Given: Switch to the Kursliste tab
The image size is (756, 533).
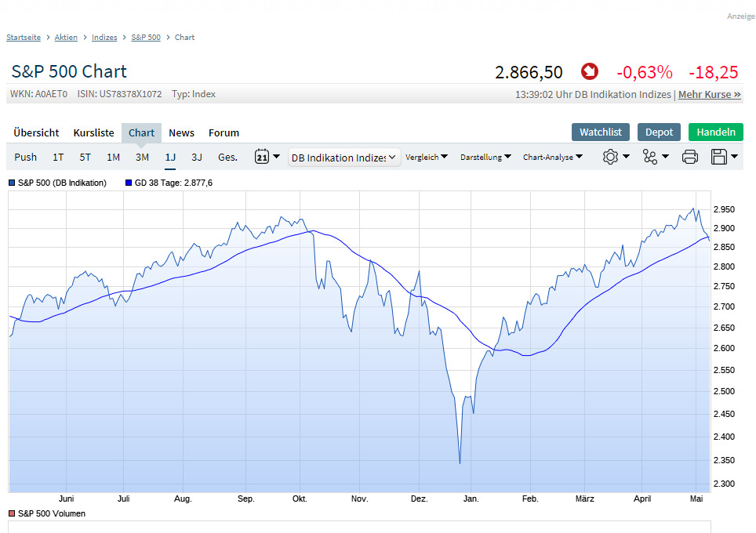Looking at the screenshot, I should (93, 132).
